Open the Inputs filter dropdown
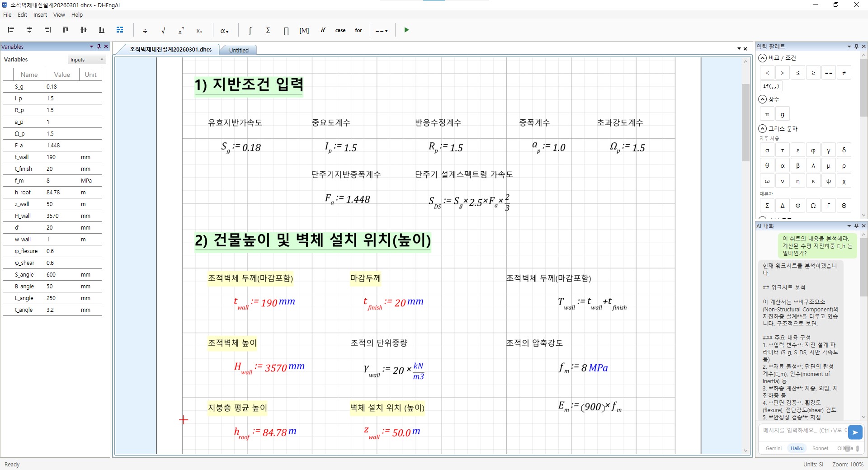This screenshot has height=470, width=868. tap(87, 60)
